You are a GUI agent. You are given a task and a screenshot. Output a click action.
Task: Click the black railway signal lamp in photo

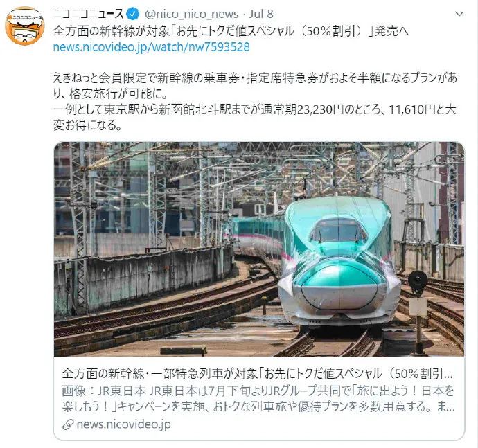417,280
